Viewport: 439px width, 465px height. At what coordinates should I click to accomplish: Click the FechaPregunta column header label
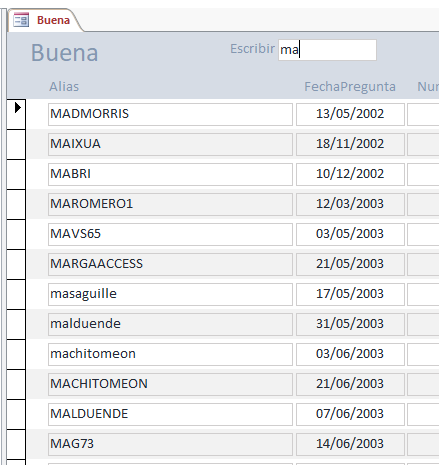[350, 87]
